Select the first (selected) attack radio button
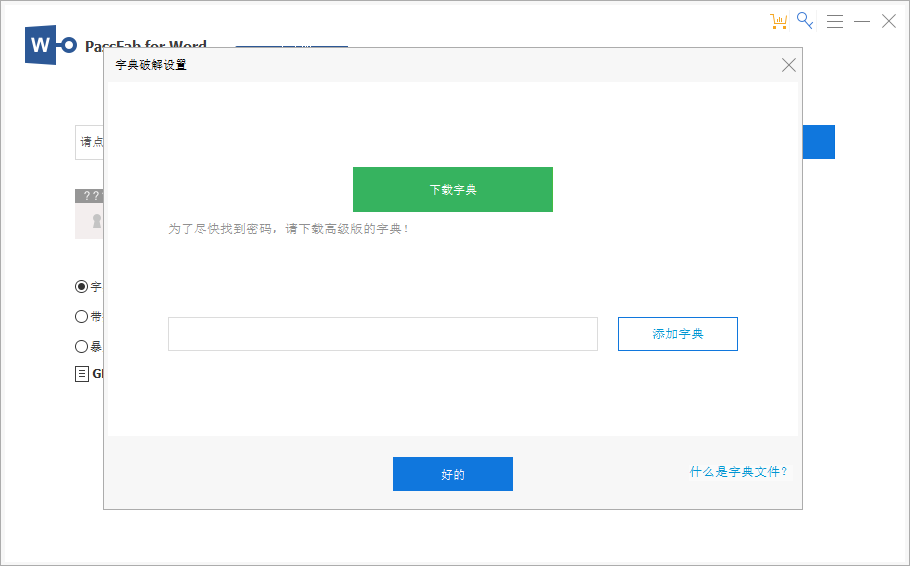910x566 pixels. [x=81, y=286]
